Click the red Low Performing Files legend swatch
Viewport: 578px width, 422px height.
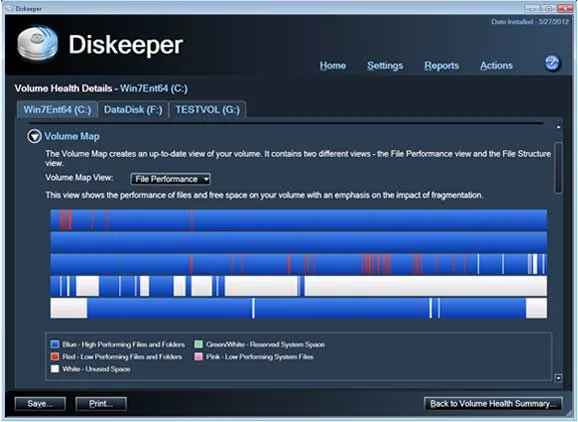tap(55, 356)
